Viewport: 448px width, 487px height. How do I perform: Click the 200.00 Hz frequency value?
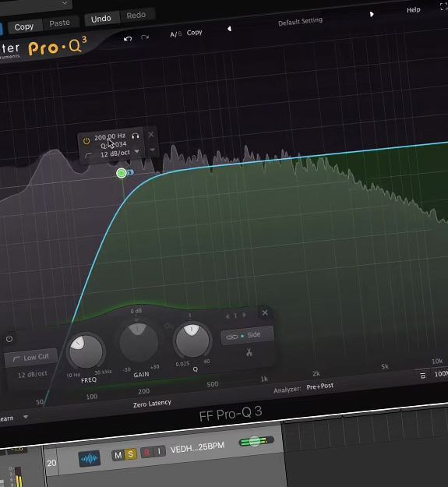[110, 136]
